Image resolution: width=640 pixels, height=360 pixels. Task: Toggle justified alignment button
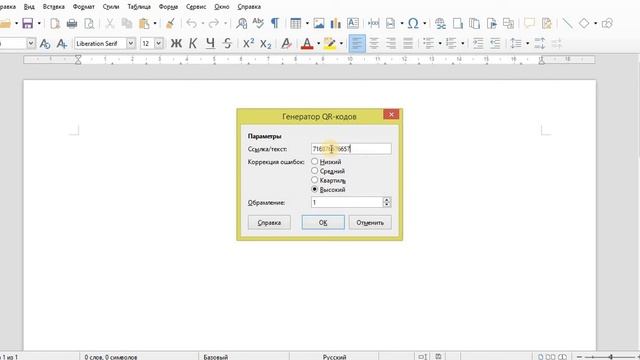pyautogui.click(x=408, y=43)
